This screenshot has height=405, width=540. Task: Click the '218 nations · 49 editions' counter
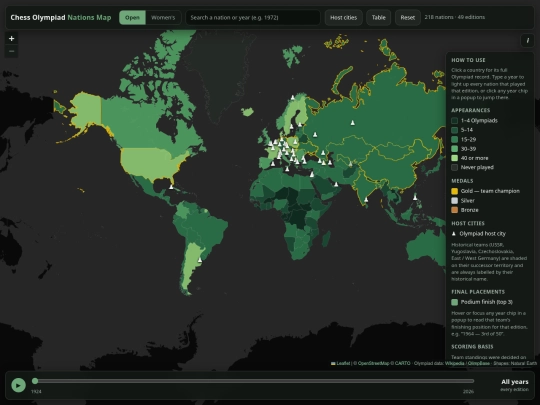[x=455, y=17]
